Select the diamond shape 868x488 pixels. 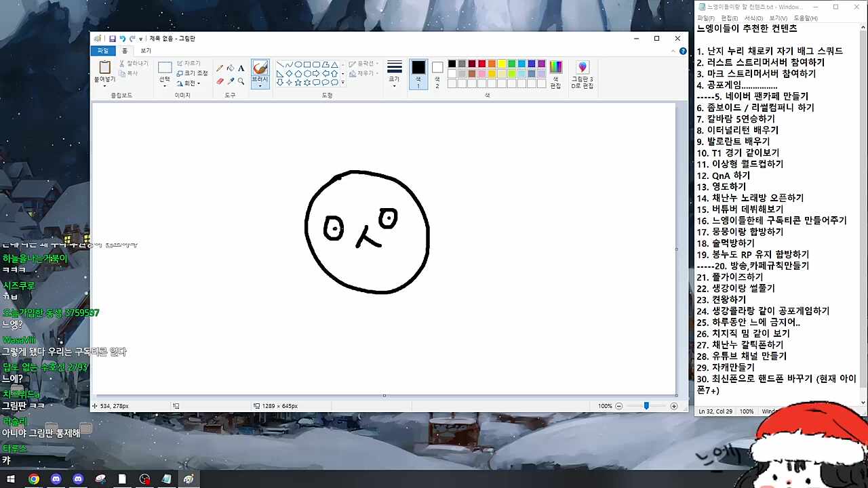289,73
